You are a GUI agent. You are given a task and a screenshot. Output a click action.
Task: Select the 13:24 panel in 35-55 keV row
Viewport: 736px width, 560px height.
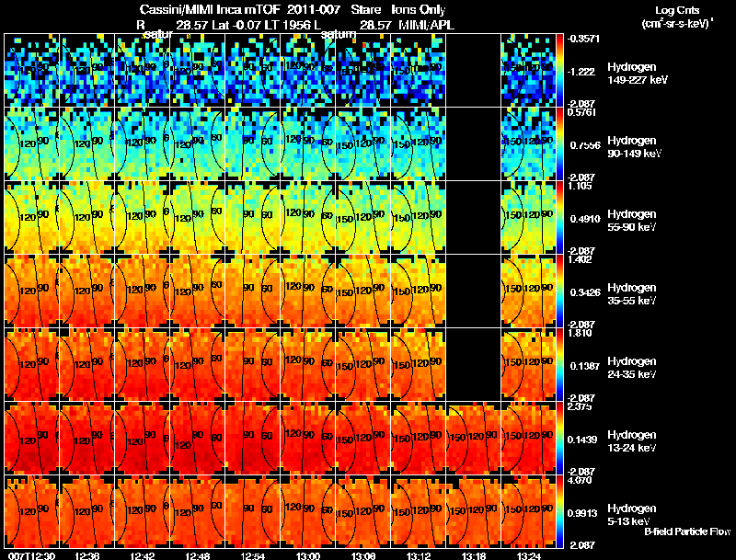coord(528,291)
